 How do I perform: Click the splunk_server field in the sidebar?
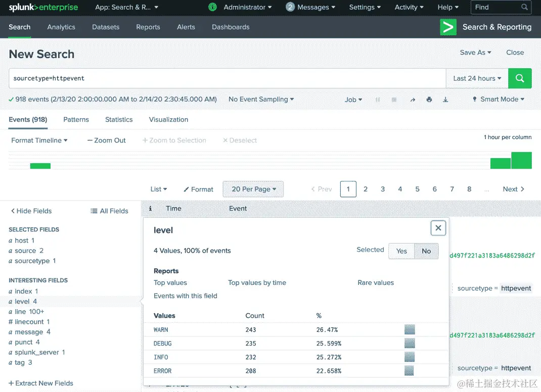[36, 353]
